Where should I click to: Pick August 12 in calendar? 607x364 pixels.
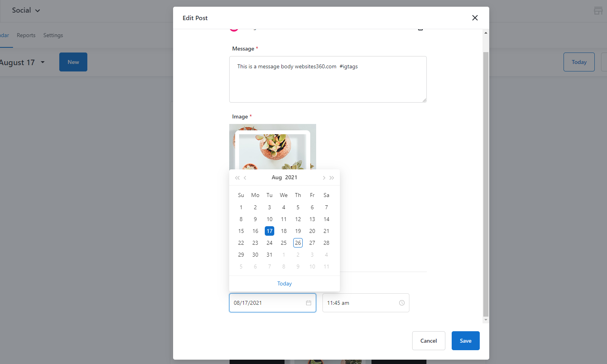(298, 219)
